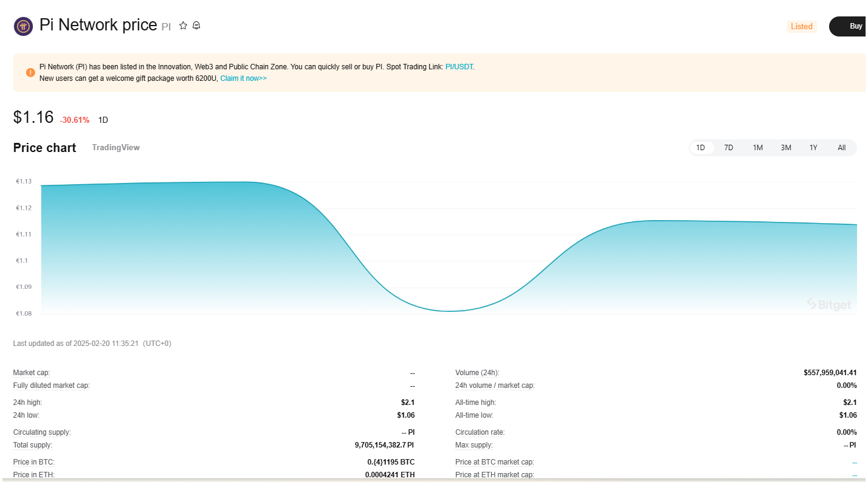Show the All time chart range

(x=841, y=148)
